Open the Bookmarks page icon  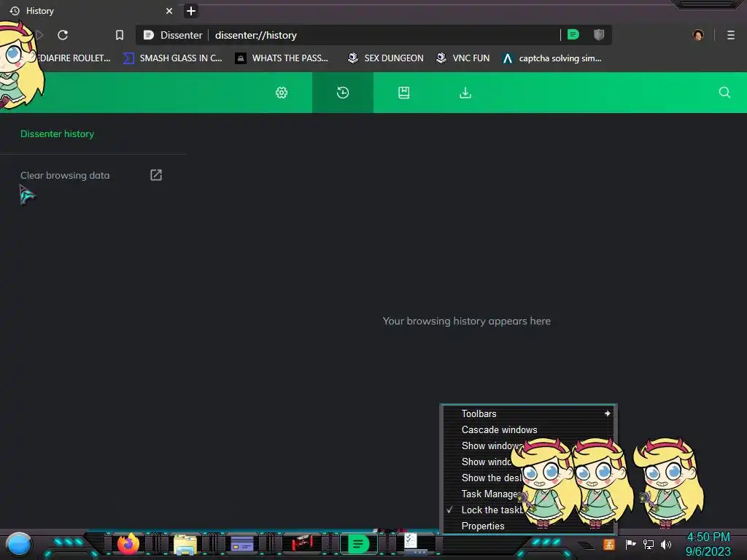[x=404, y=93]
